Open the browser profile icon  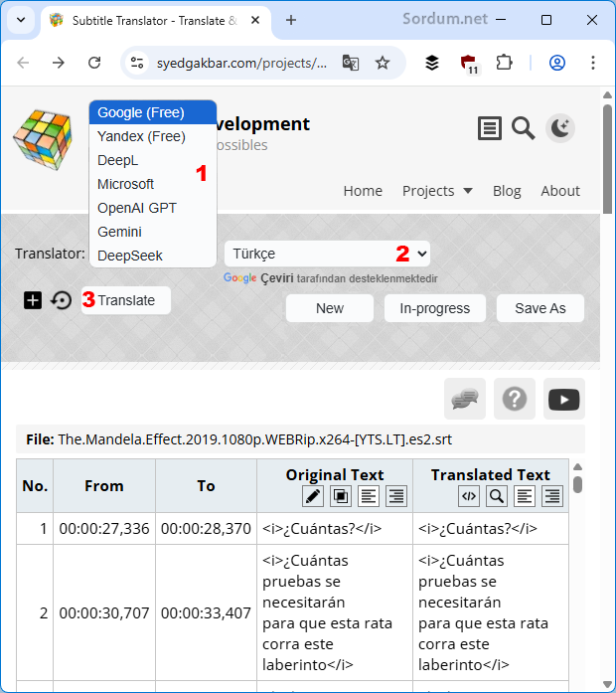coord(557,63)
